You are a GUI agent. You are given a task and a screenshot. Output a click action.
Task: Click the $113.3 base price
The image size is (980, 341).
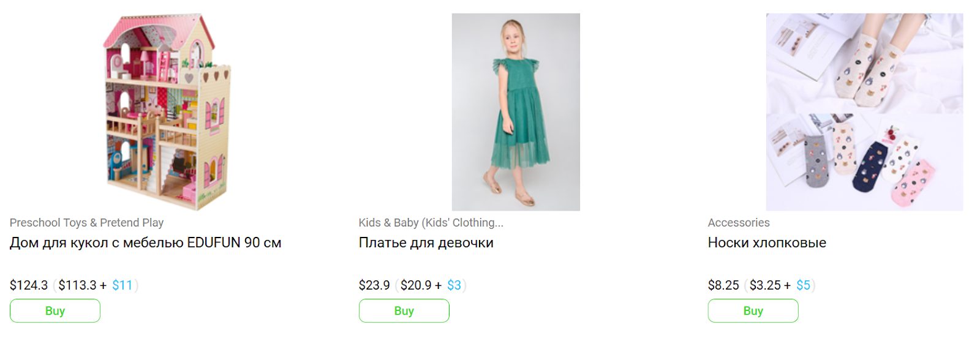(x=77, y=285)
